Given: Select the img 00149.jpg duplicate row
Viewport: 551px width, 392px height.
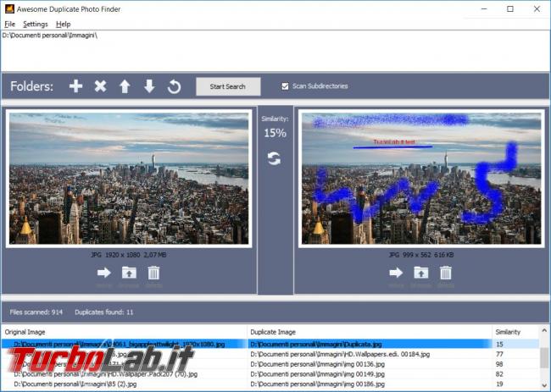Looking at the screenshot, I should click(270, 374).
